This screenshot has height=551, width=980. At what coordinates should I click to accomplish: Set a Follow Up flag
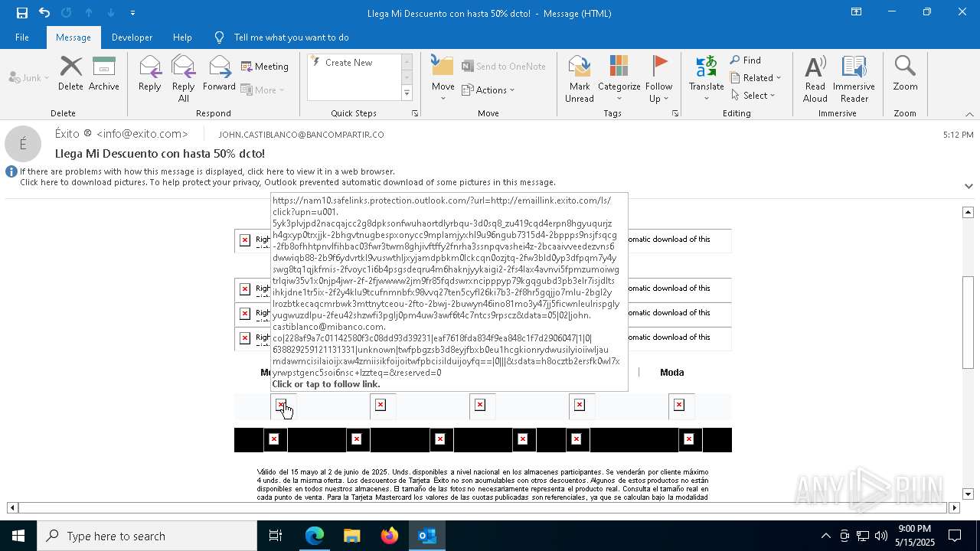658,79
